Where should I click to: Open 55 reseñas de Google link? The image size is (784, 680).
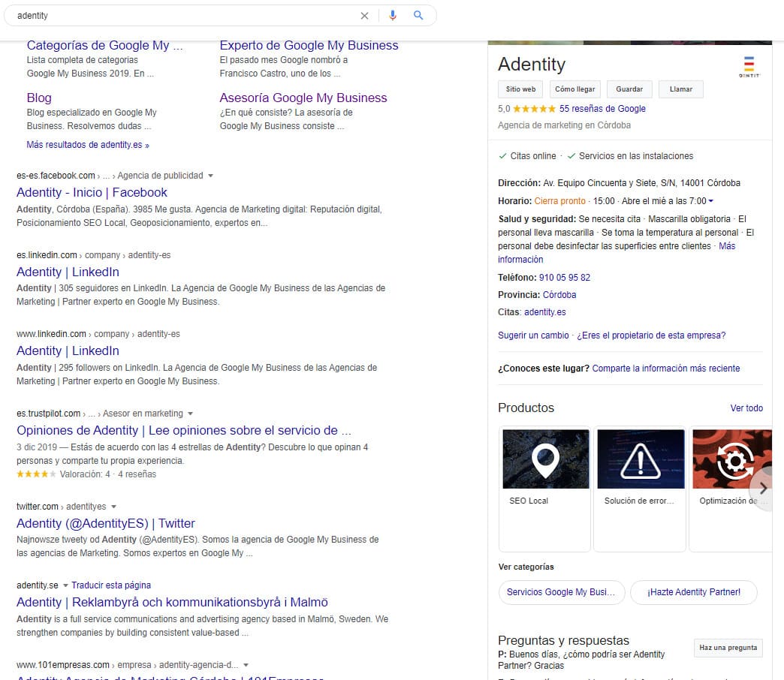click(602, 109)
